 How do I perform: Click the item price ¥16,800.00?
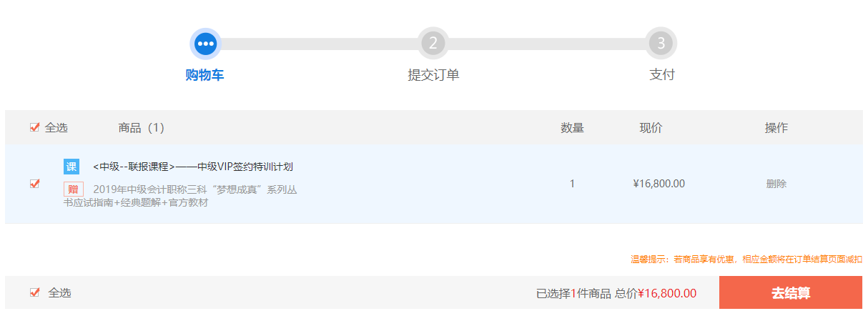tap(659, 184)
